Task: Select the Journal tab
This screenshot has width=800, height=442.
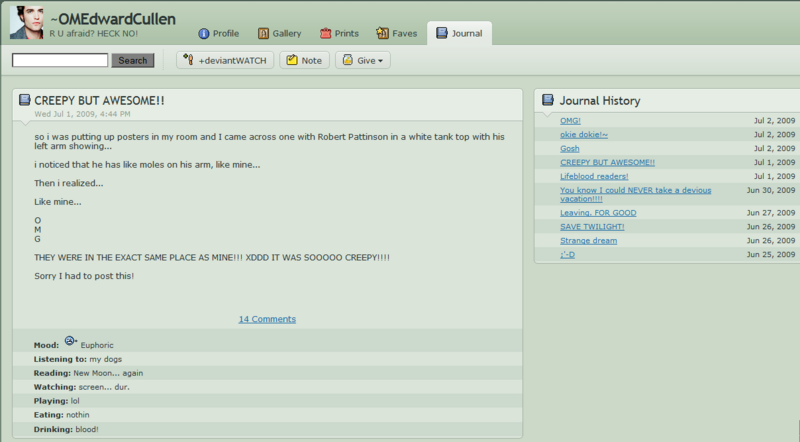Action: click(459, 34)
